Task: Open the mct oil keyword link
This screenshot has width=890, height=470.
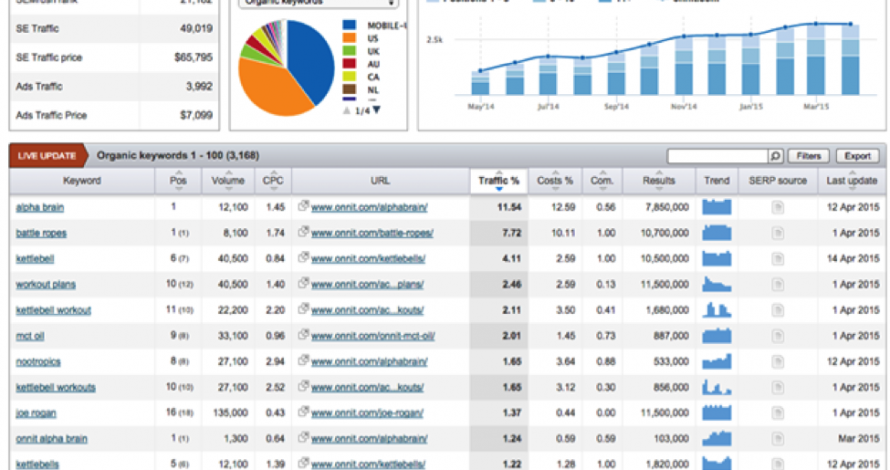Action: click(x=30, y=336)
